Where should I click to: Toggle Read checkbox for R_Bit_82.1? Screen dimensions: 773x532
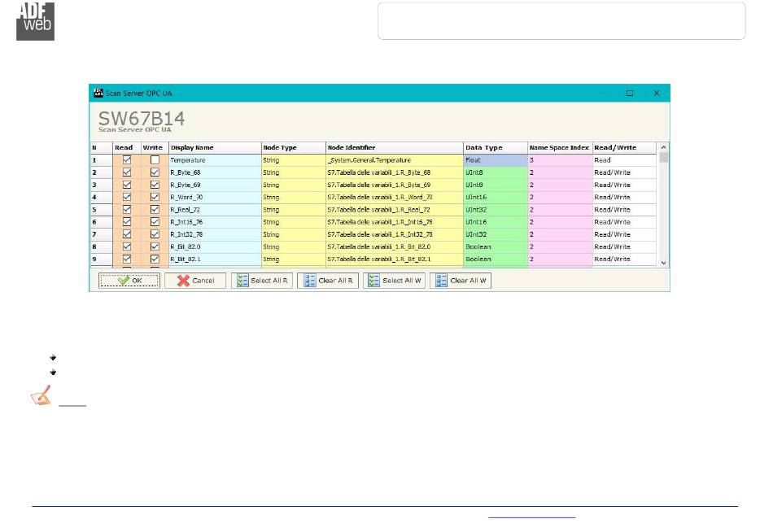[127, 259]
